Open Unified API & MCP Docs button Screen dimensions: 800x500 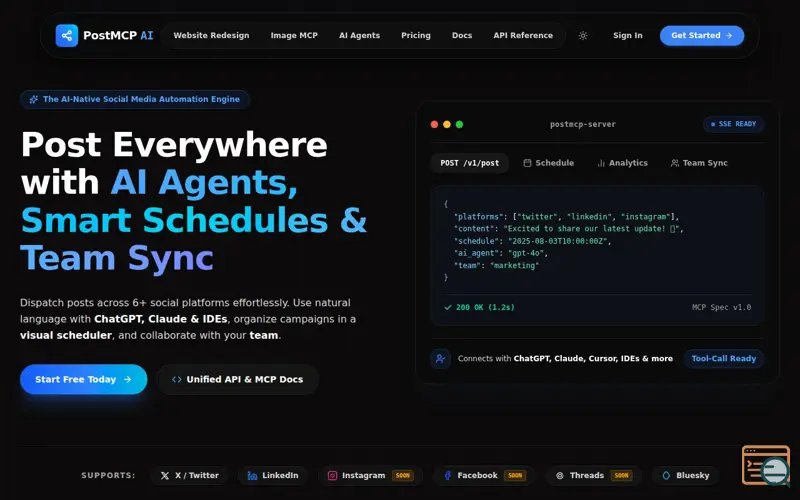point(237,380)
